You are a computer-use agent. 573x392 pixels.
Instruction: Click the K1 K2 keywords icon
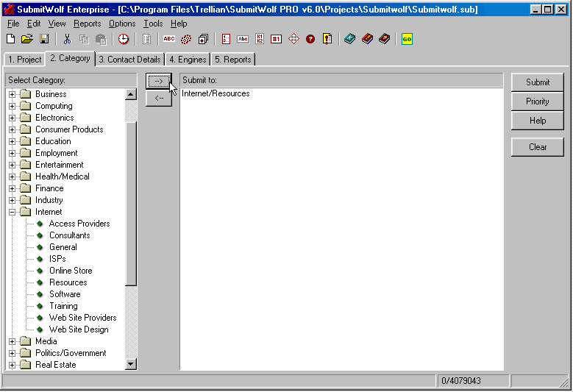[x=260, y=39]
